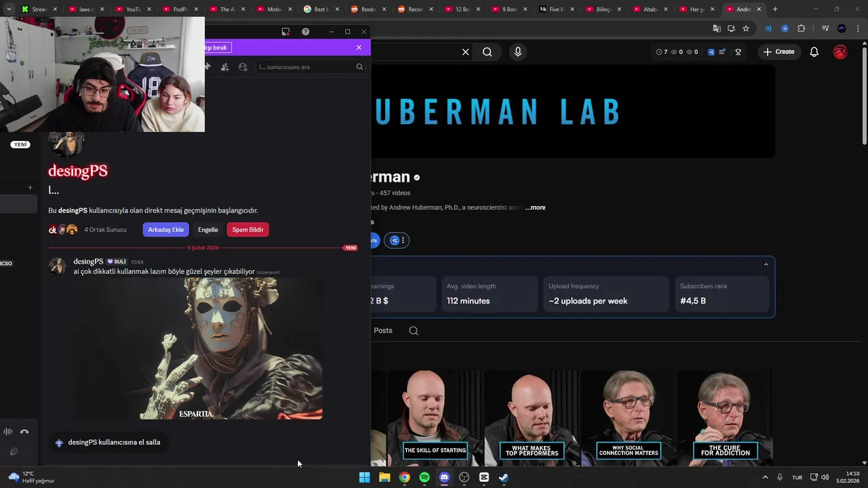Switch to the '12 Bo' tab
The image size is (868, 488).
coord(462,9)
